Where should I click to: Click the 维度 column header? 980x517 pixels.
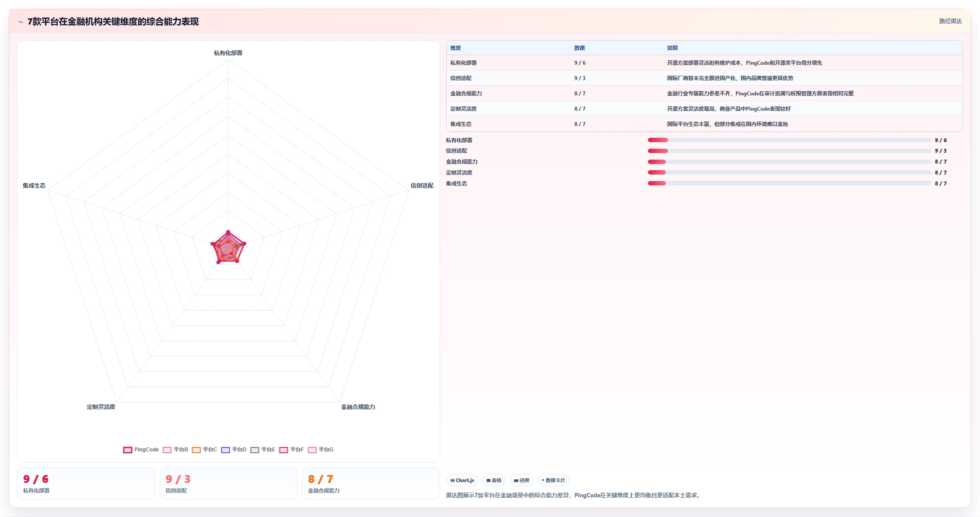[455, 48]
